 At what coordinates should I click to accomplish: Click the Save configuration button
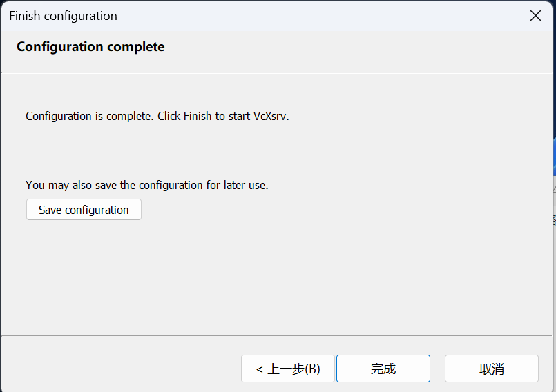click(x=84, y=210)
